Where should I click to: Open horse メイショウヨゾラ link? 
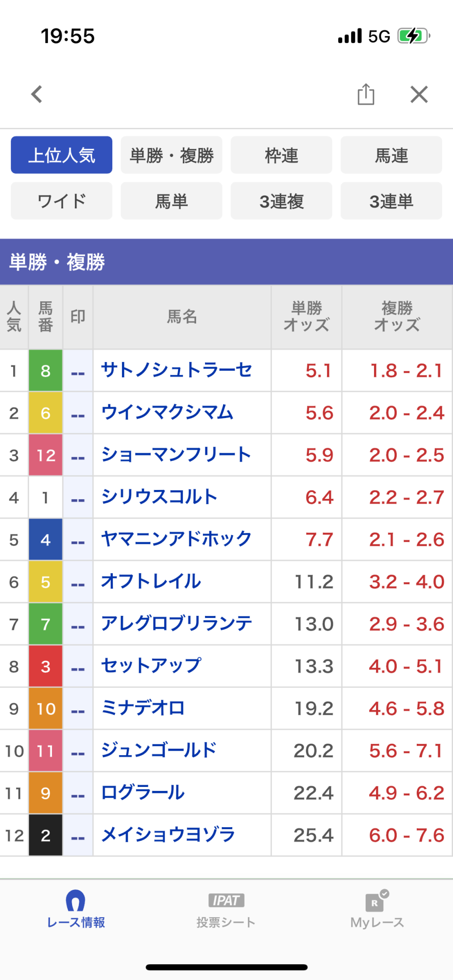click(168, 835)
